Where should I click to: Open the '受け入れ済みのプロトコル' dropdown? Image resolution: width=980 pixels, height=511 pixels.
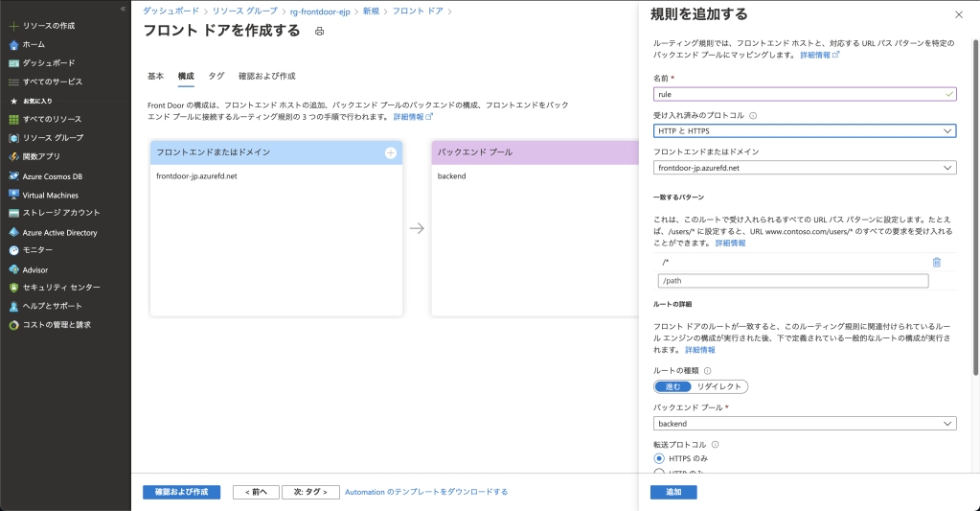point(805,130)
